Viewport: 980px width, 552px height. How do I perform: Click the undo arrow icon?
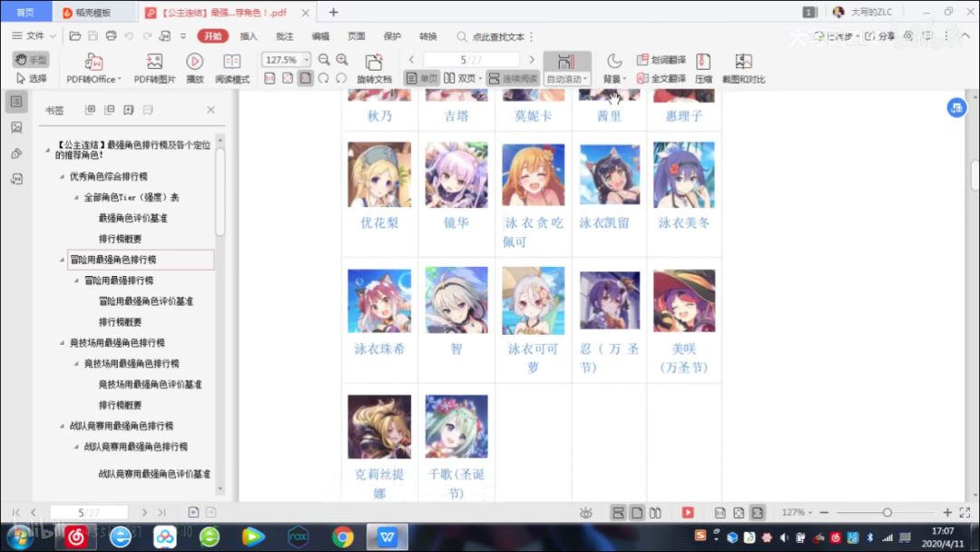coord(129,36)
